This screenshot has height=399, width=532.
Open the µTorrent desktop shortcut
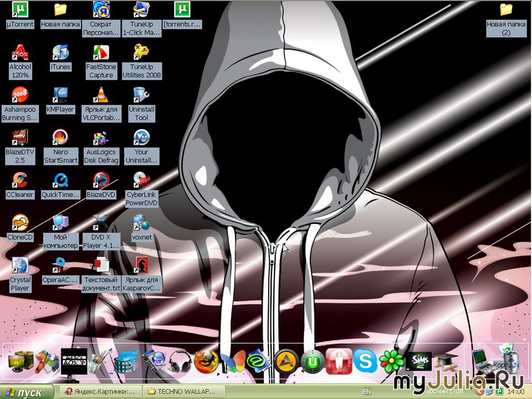coord(20,10)
